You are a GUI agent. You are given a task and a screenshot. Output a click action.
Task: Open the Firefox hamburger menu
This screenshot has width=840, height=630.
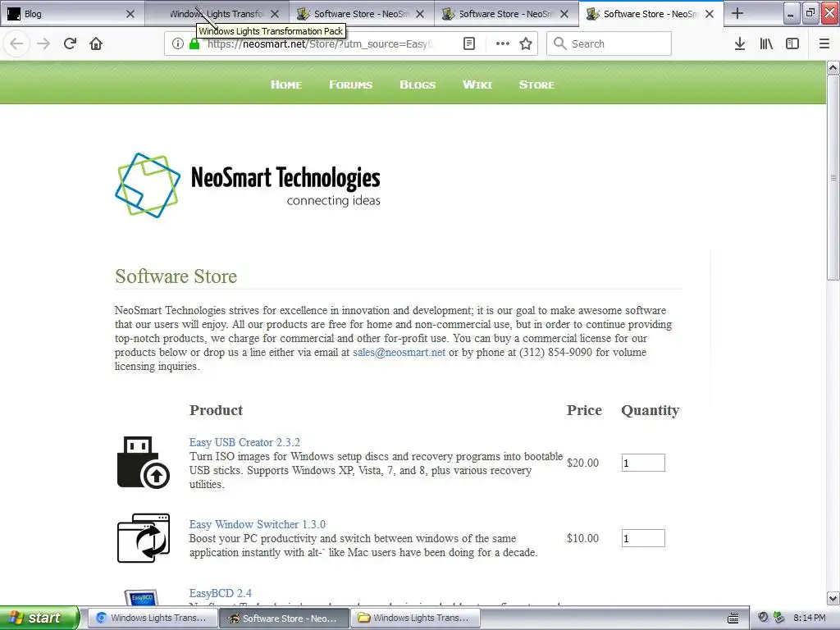824,43
